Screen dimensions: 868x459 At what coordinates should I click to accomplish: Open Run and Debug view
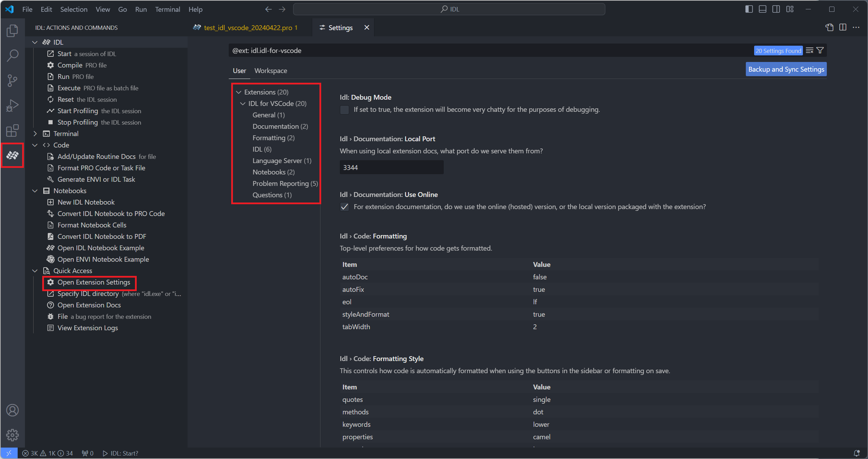pyautogui.click(x=12, y=106)
